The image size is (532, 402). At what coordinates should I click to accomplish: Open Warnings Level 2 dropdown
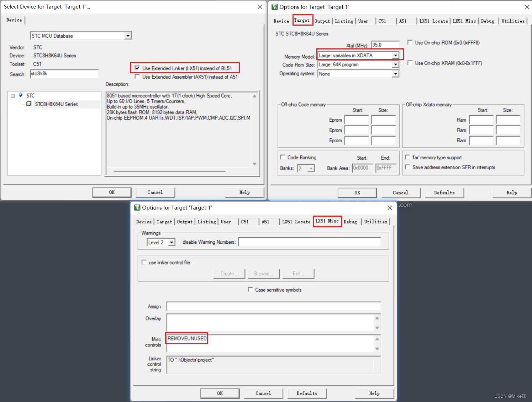pyautogui.click(x=172, y=242)
